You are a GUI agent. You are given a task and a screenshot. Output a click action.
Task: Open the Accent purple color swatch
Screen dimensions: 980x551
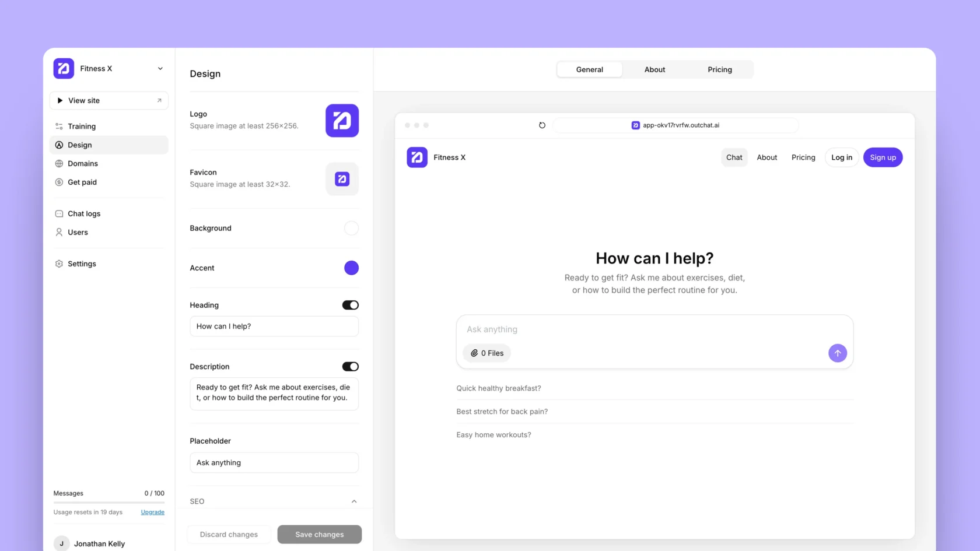point(351,268)
